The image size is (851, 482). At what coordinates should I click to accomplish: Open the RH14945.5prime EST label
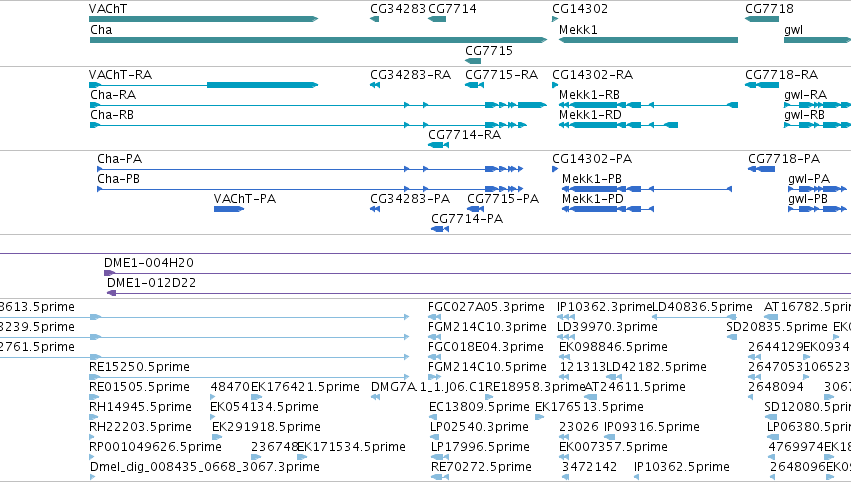140,407
